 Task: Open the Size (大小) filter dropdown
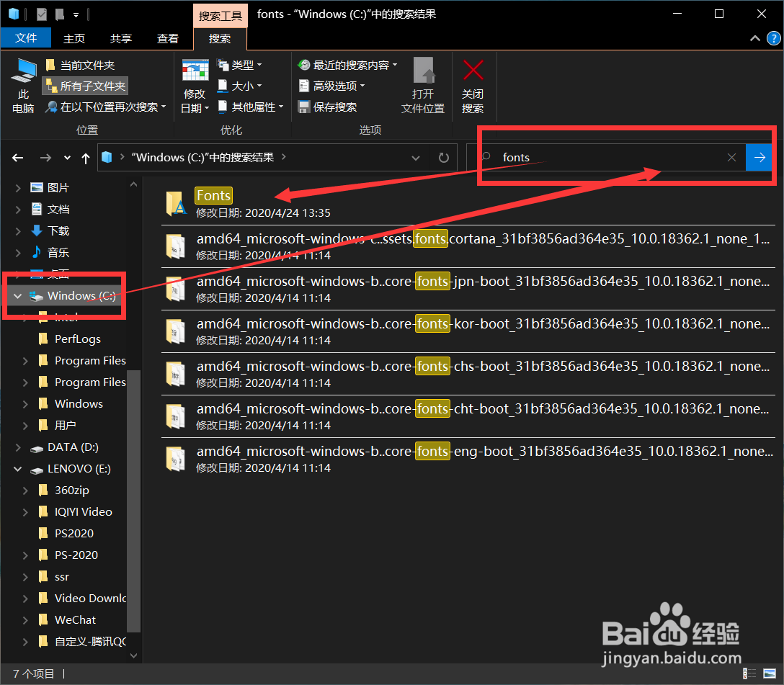coord(239,86)
